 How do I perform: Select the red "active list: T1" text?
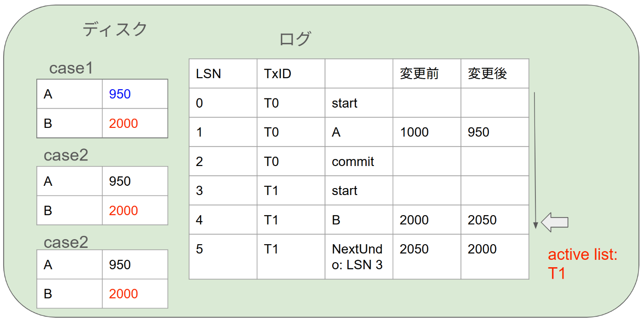pos(582,264)
